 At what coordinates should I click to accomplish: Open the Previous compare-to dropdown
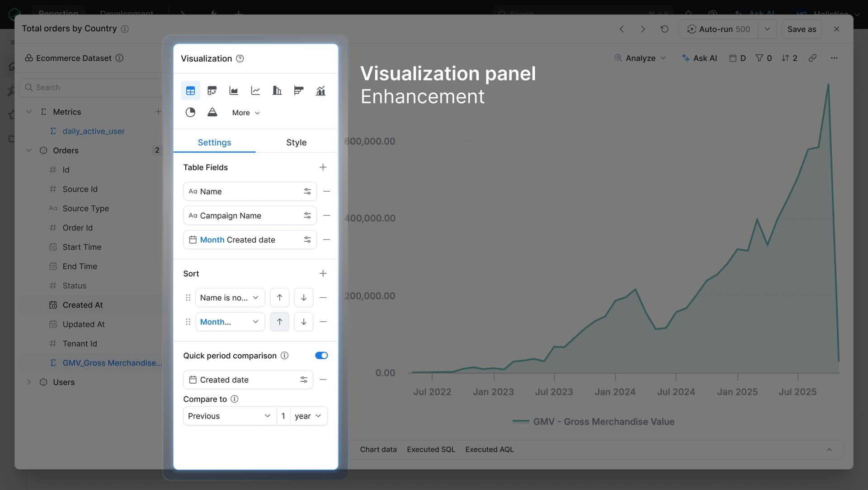tap(229, 416)
